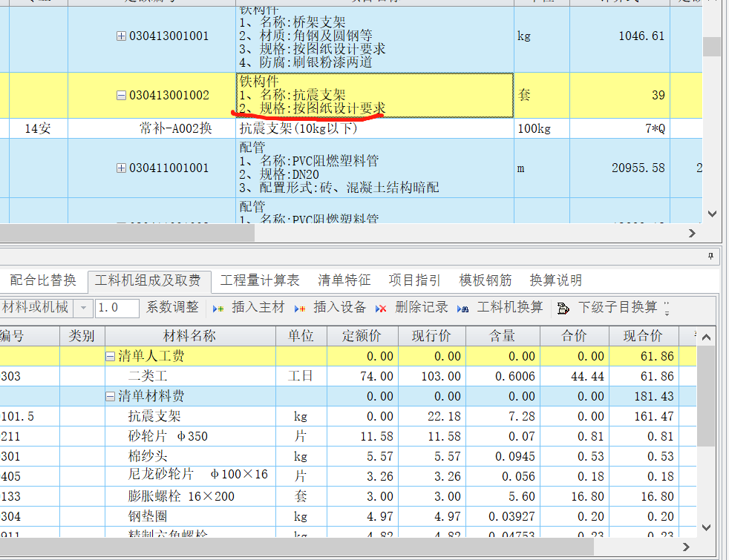
Task: Open the 模板钢筋 tab
Action: tap(485, 280)
